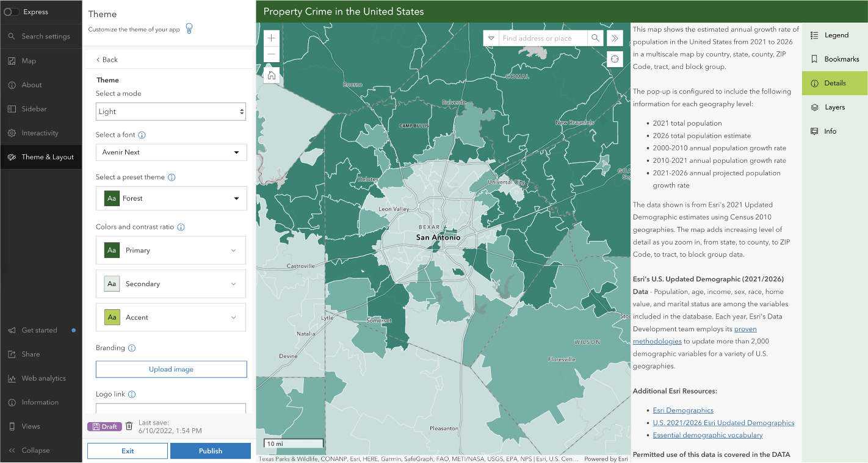Viewport: 868px width, 463px height.
Task: Click the locate compass button on map
Action: tap(615, 59)
